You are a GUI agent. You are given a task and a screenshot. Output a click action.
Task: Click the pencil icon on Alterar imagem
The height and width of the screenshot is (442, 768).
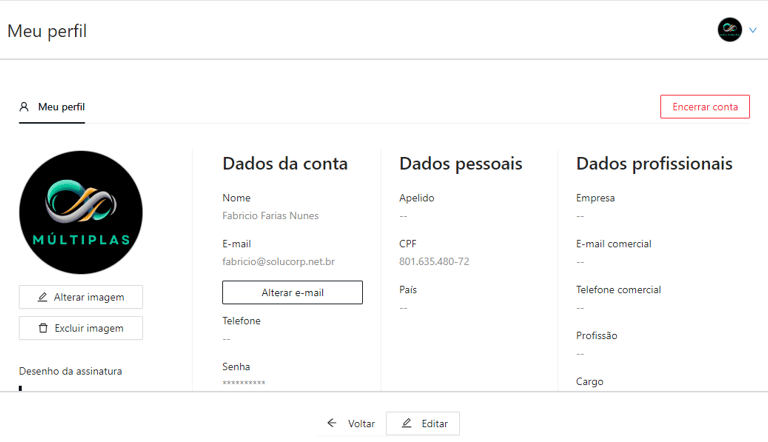pos(42,297)
